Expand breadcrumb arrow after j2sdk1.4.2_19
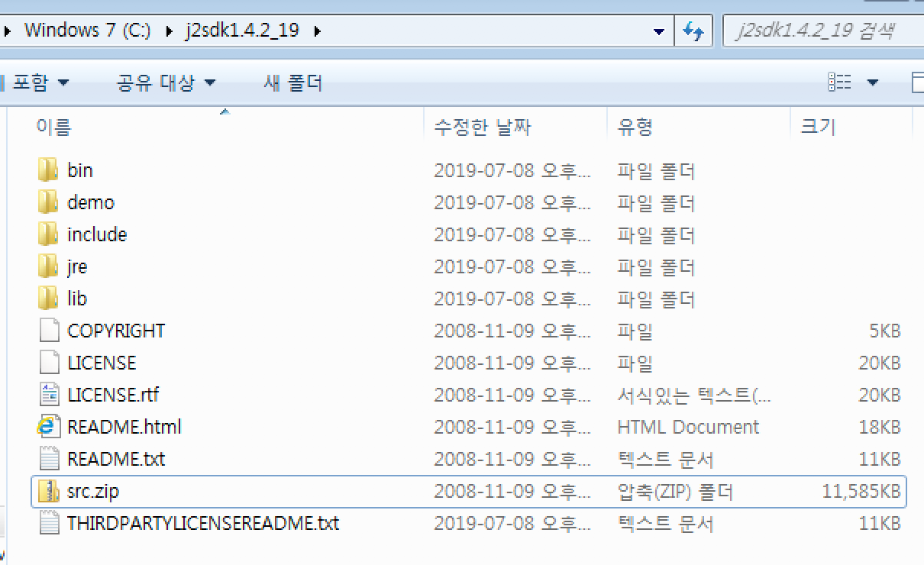 coord(318,31)
